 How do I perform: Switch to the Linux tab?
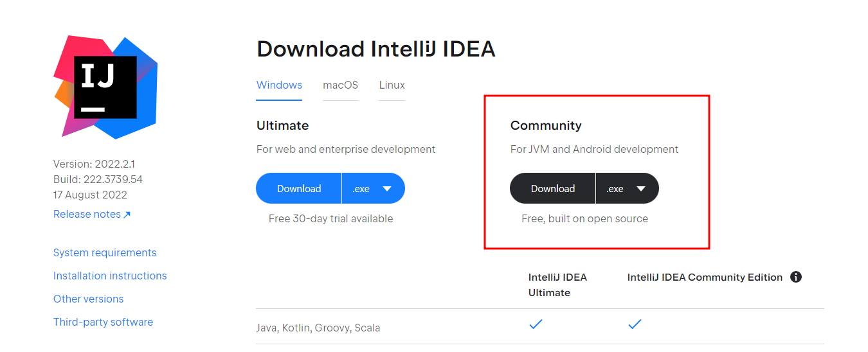(392, 85)
